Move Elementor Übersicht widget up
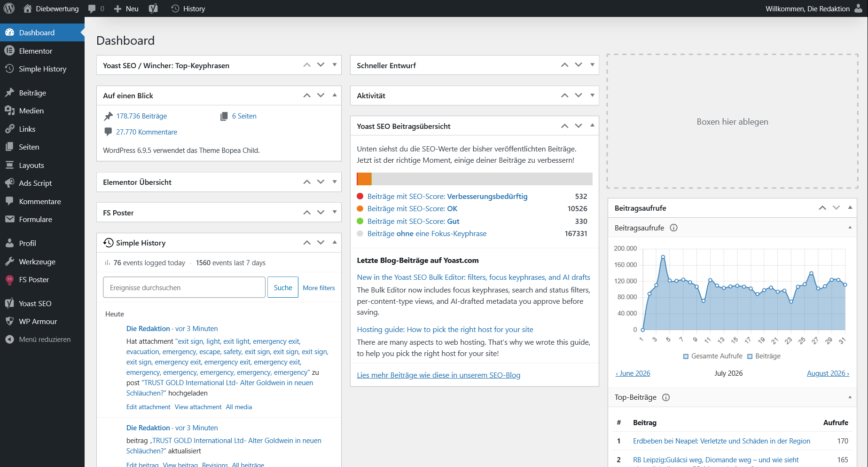This screenshot has width=868, height=467. [307, 182]
